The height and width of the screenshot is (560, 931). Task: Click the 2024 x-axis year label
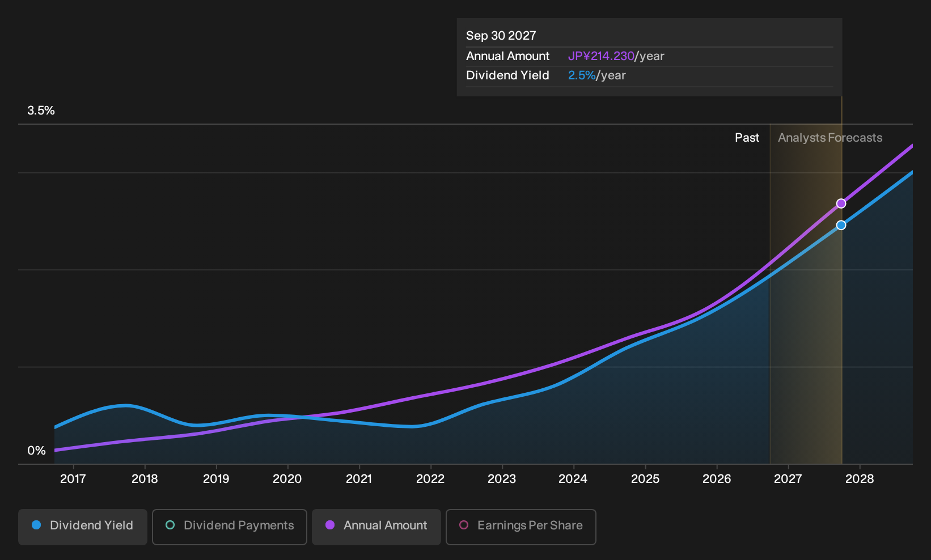pyautogui.click(x=573, y=479)
